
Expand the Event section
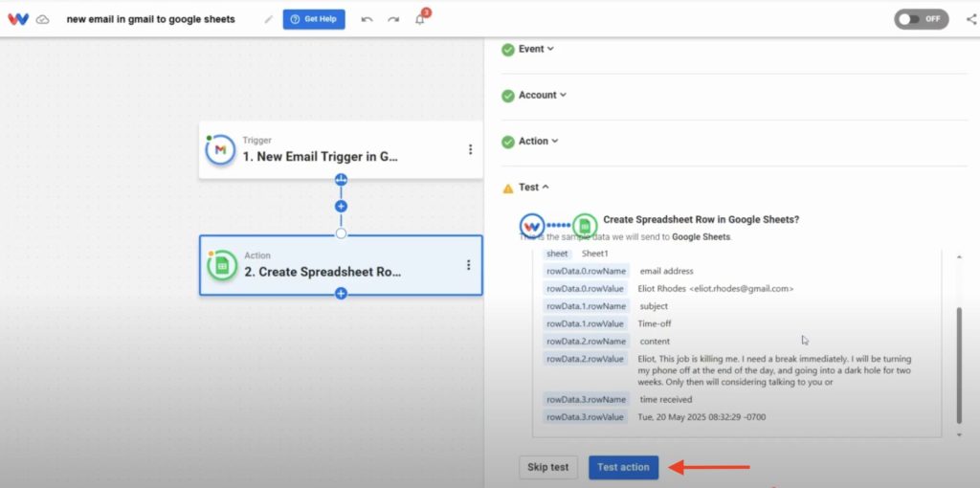coord(536,49)
